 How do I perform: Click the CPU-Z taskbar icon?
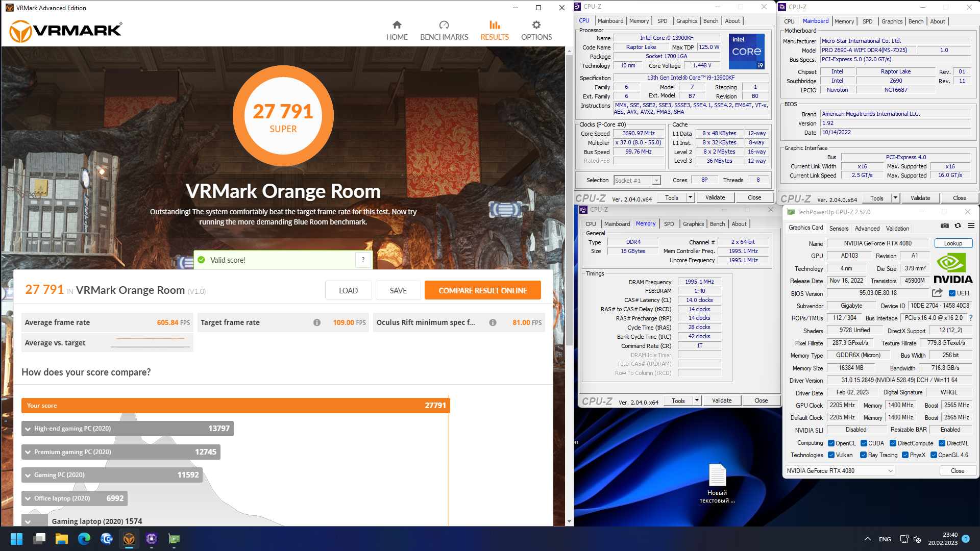click(152, 539)
